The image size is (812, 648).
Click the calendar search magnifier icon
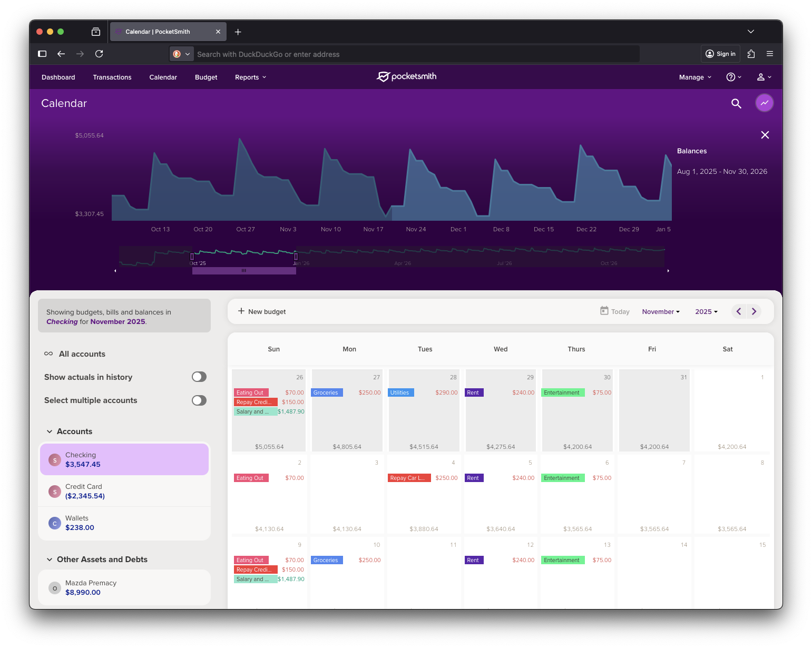[x=736, y=104]
